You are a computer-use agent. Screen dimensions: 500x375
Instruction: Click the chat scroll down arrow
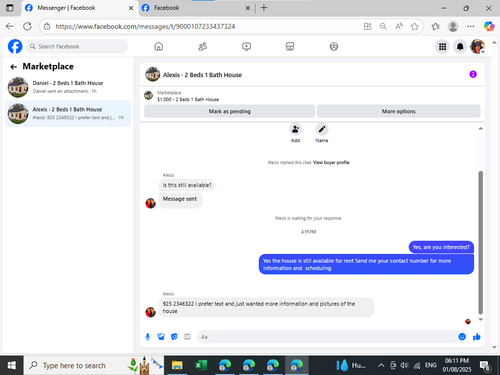[x=480, y=319]
